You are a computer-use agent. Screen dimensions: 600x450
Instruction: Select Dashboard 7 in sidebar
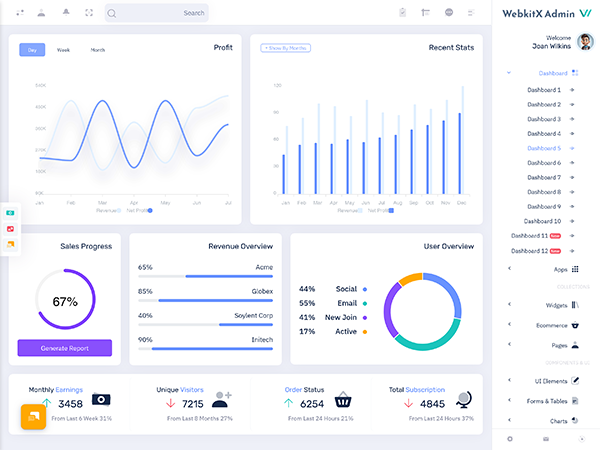(544, 177)
